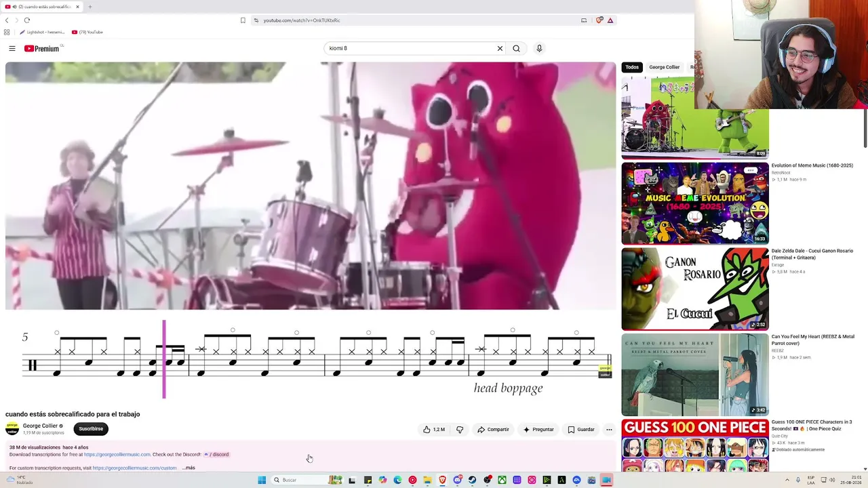Image resolution: width=868 pixels, height=488 pixels.
Task: Open the 8:09 drummer video thumbnail
Action: coord(695,118)
